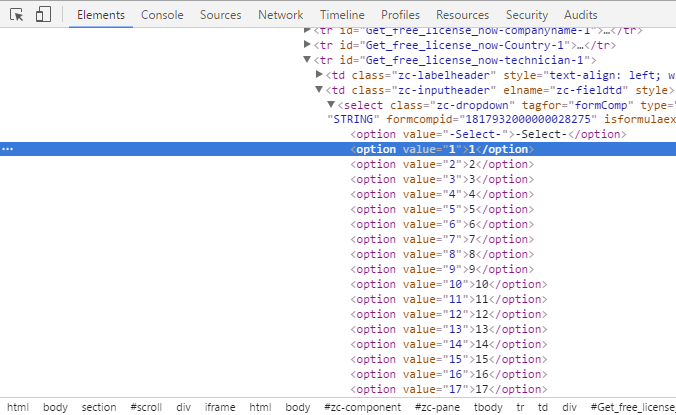Screen dimensions: 676x415
Task: Switch to the Resources tab
Action: 463,15
